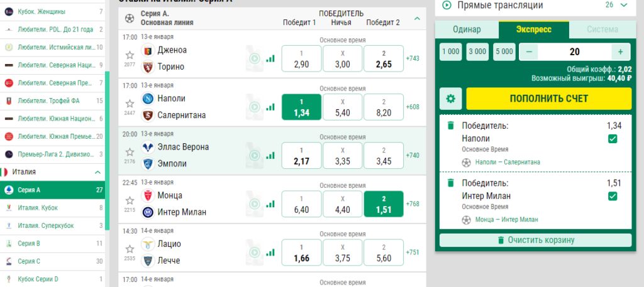Screen dimensions: 644x287
Task: Expand +608 more markets for Napoli–Salernitana
Action: point(413,107)
